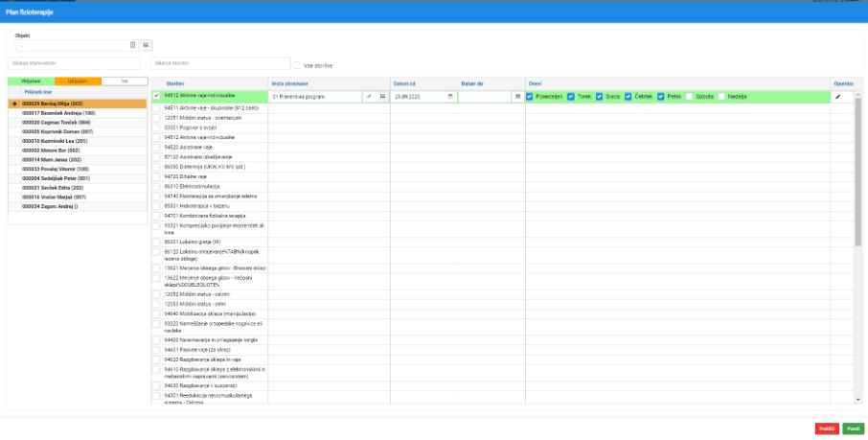868x440 pixels.
Task: Click the empty Datum do date field
Action: click(486, 97)
